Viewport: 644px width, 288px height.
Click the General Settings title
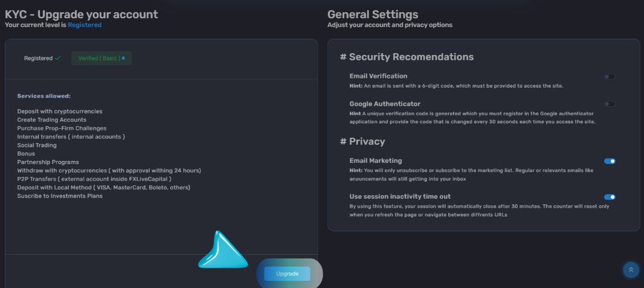(x=373, y=14)
